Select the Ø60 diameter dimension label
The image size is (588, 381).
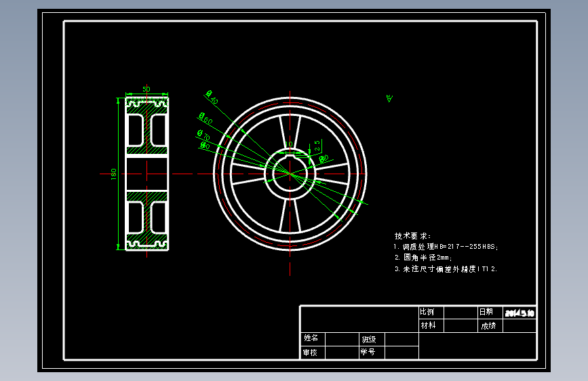tap(205, 119)
